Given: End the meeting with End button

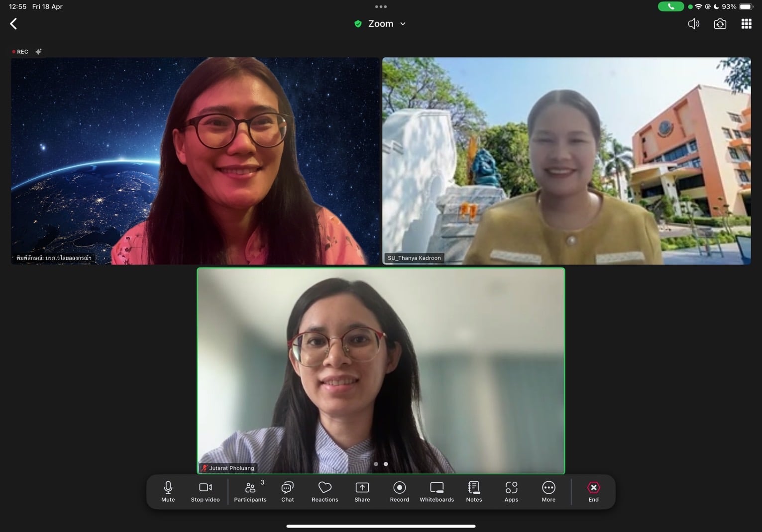Looking at the screenshot, I should [x=593, y=491].
